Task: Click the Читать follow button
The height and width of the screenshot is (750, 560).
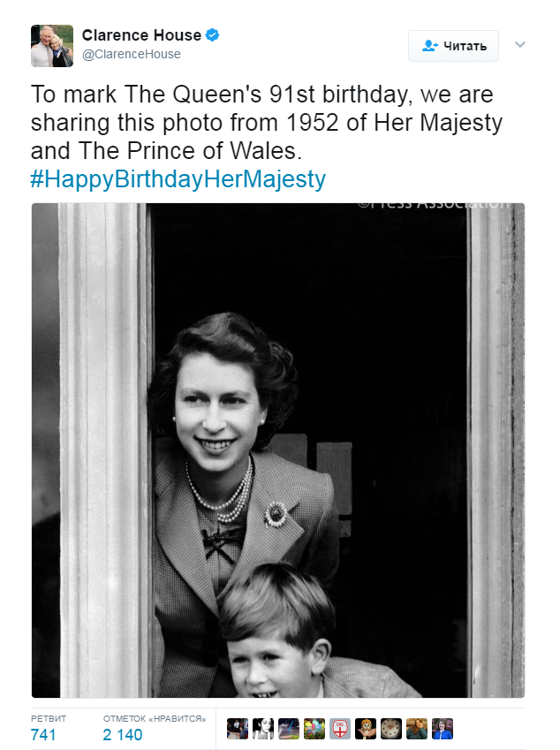Action: [x=453, y=46]
